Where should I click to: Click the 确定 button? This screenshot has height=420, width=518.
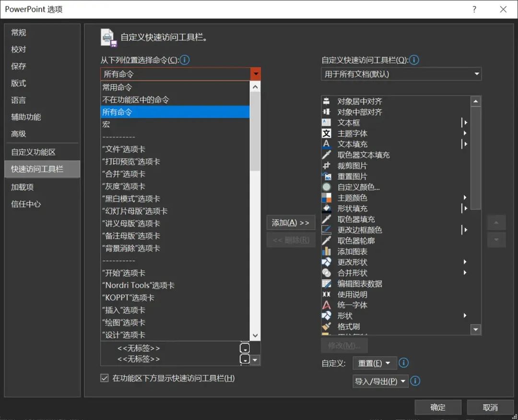(x=438, y=408)
